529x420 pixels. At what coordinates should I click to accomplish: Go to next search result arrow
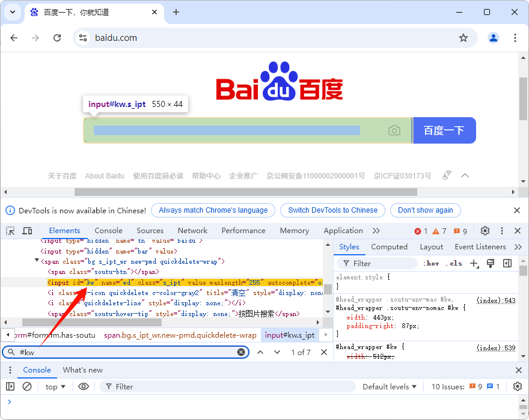pyautogui.click(x=277, y=352)
